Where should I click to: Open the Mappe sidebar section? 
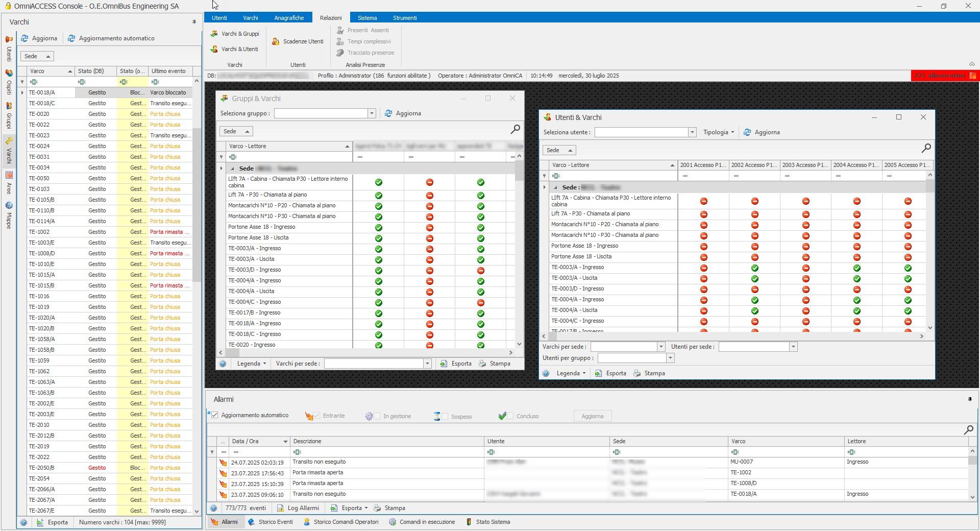click(9, 215)
